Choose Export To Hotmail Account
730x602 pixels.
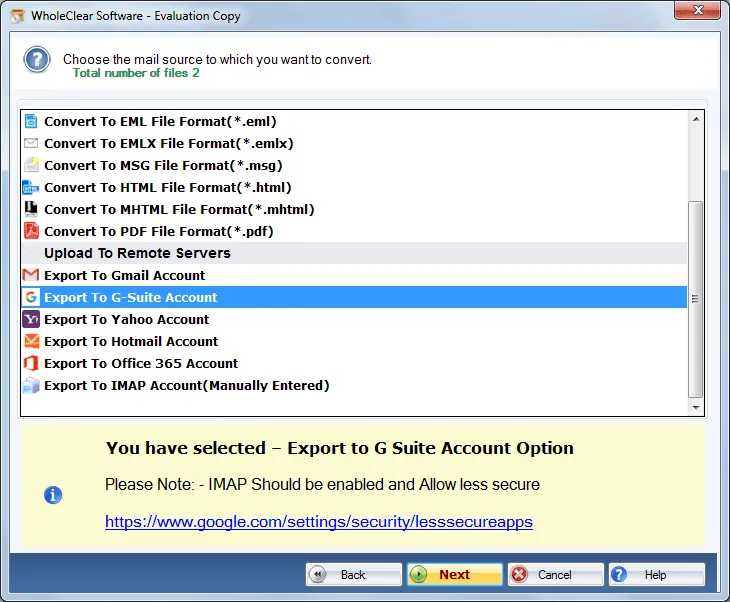pyautogui.click(x=354, y=341)
